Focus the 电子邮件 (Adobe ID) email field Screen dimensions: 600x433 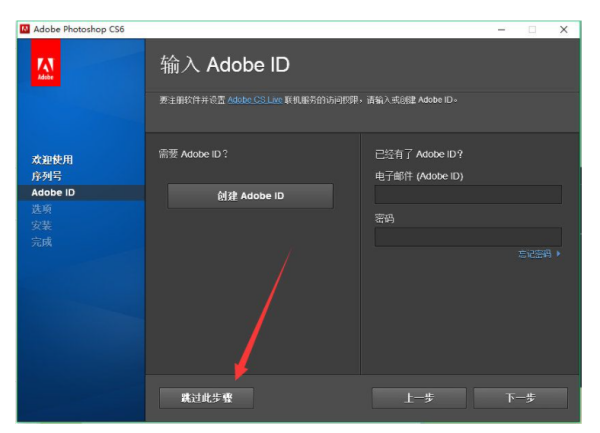coord(468,194)
